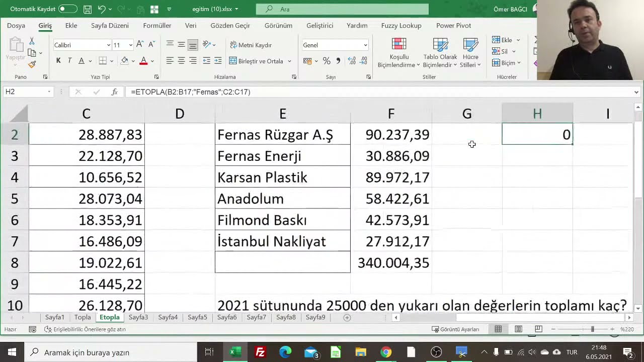Image resolution: width=644 pixels, height=362 pixels.
Task: Open the Dosya menu tab
Action: click(16, 25)
